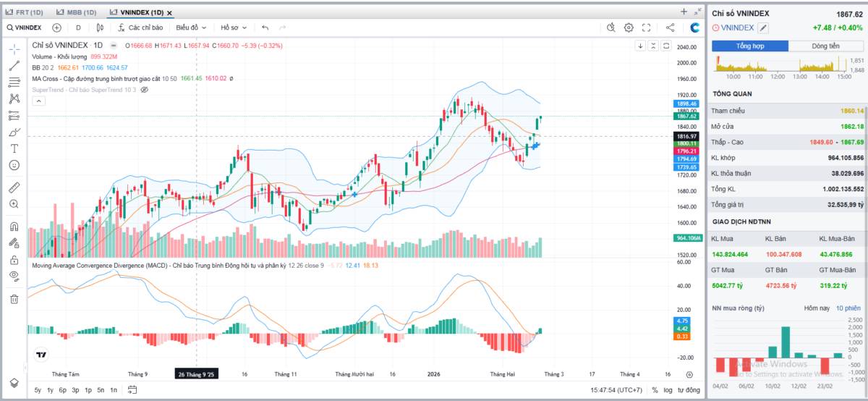Show the hidden SuperTrend indicator
Viewport: 868px width, 401px height.
[144, 90]
